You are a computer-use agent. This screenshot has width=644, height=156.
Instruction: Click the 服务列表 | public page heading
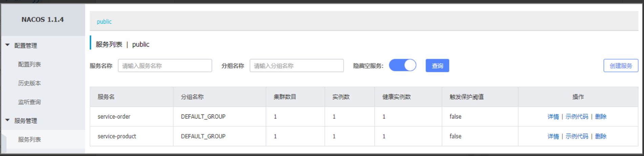(123, 44)
